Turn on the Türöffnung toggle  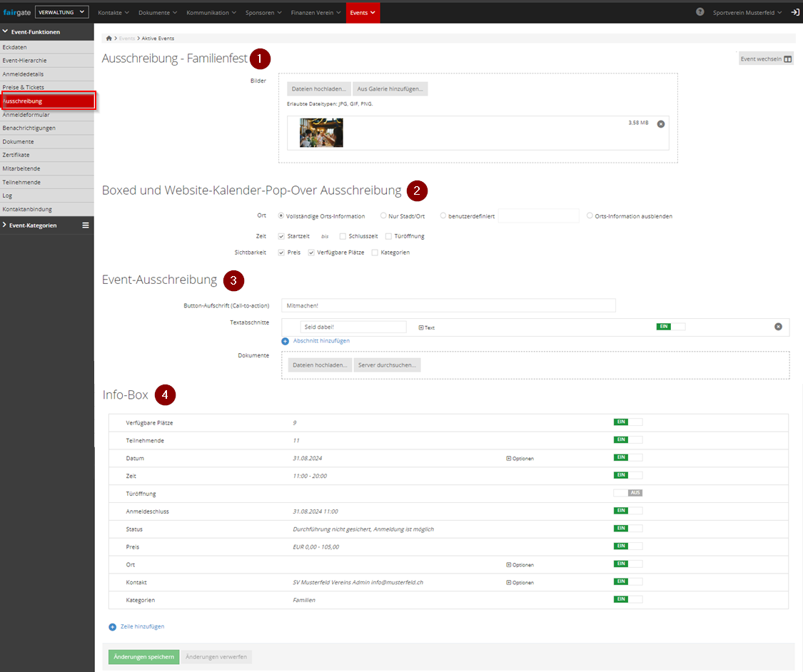(x=627, y=493)
